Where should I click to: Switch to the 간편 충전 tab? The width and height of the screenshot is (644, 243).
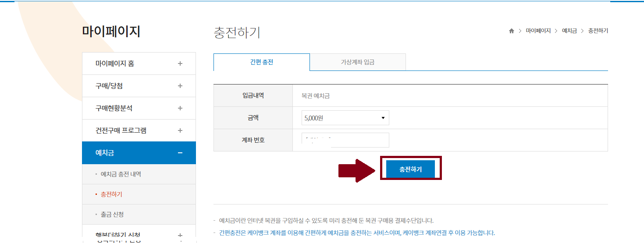click(262, 62)
